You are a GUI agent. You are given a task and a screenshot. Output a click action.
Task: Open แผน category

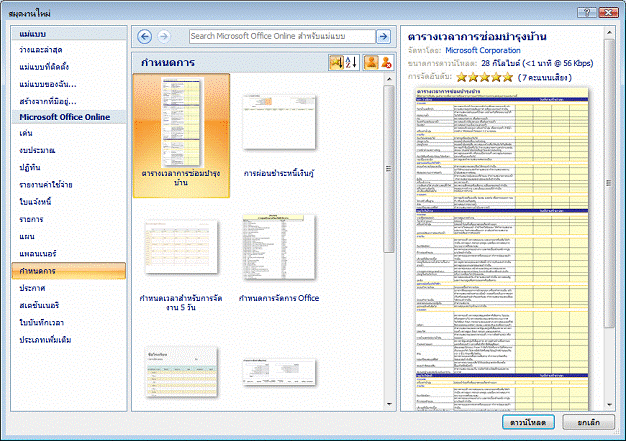click(x=27, y=236)
